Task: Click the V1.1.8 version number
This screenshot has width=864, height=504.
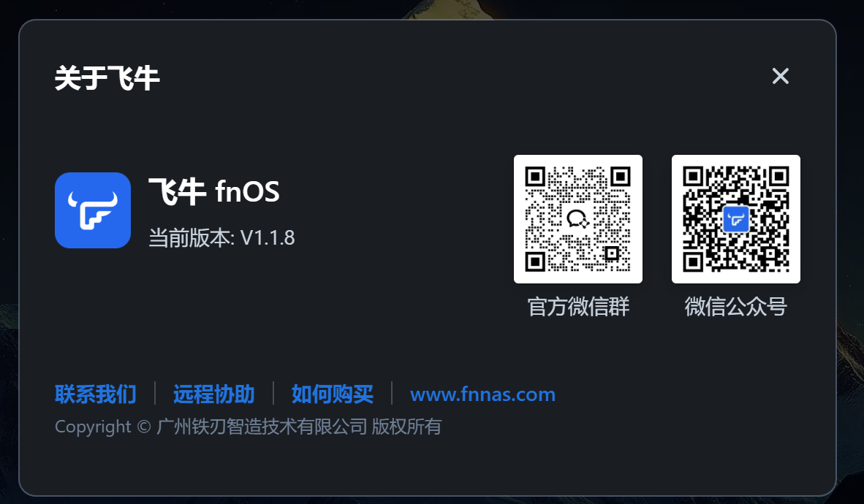Action: [268, 238]
